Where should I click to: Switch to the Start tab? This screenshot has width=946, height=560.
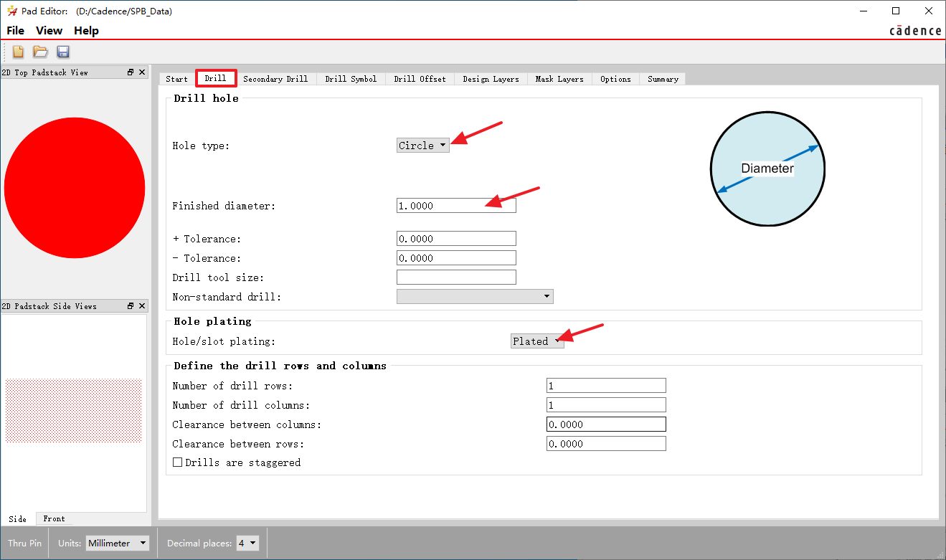coord(176,79)
